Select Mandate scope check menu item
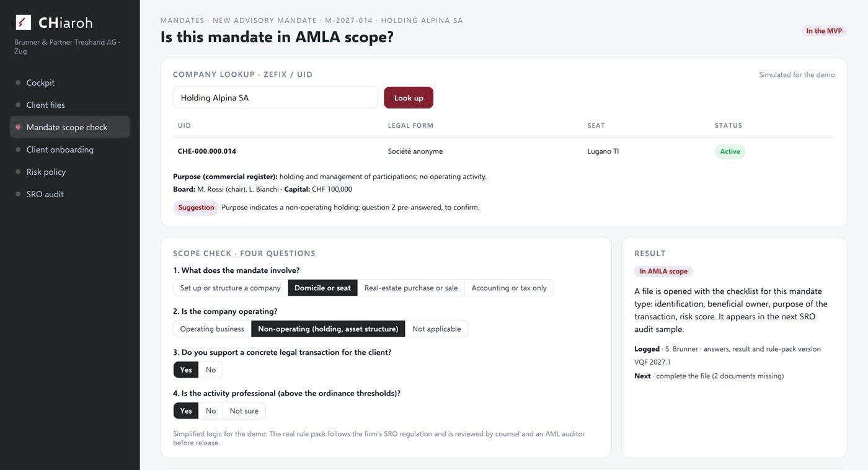 69,127
